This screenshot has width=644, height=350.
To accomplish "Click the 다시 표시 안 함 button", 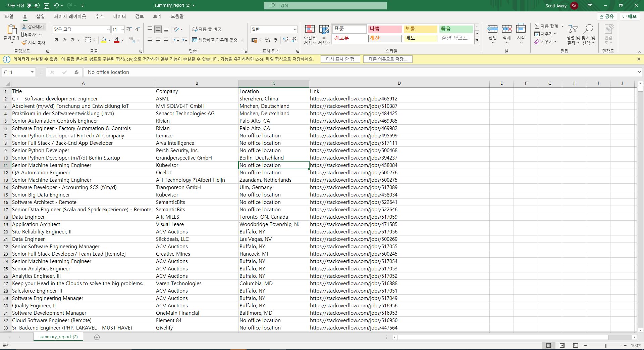I will coord(340,59).
